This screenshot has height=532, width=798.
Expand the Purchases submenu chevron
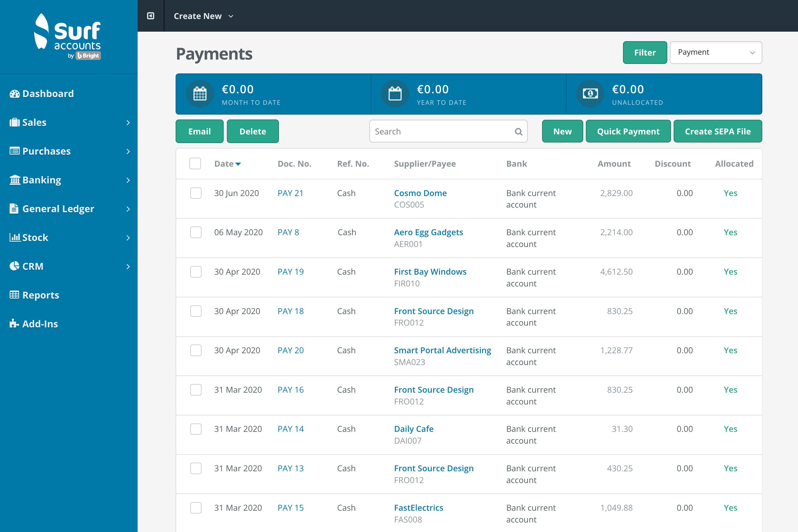point(128,151)
